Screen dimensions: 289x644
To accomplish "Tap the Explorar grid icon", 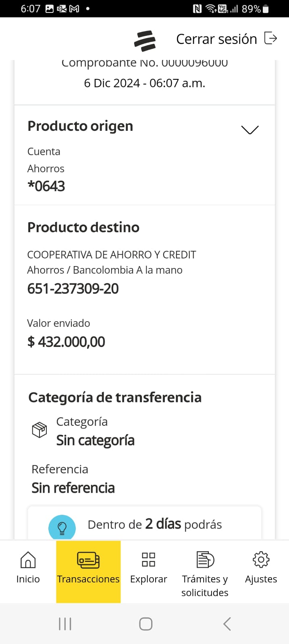I will pyautogui.click(x=148, y=559).
